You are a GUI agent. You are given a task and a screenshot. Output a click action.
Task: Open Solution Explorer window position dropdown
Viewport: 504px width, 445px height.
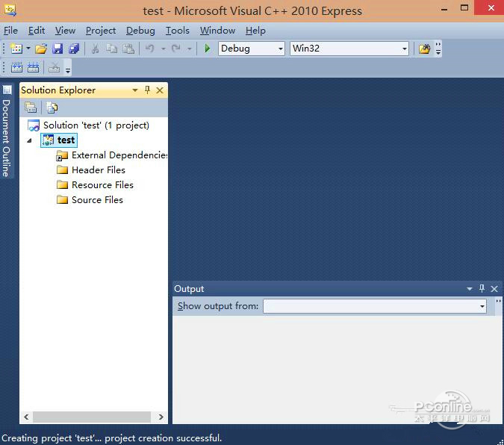(x=135, y=90)
